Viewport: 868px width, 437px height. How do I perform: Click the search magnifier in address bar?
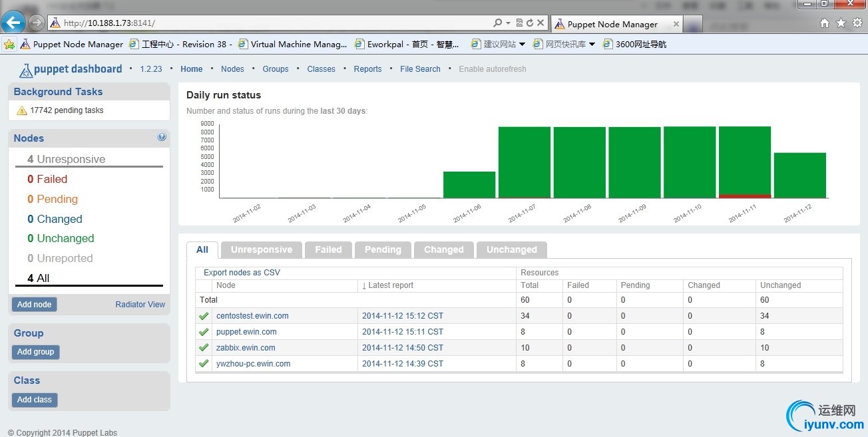coord(498,23)
